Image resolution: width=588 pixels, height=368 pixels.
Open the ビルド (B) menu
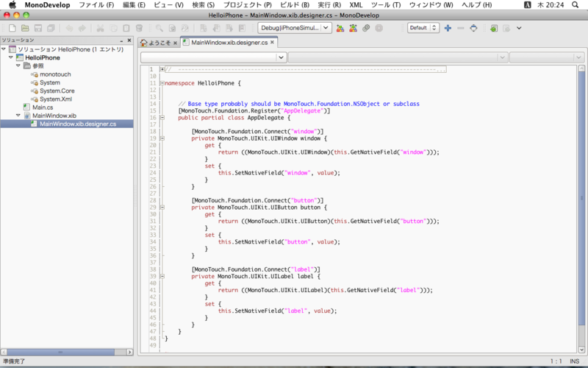(295, 5)
